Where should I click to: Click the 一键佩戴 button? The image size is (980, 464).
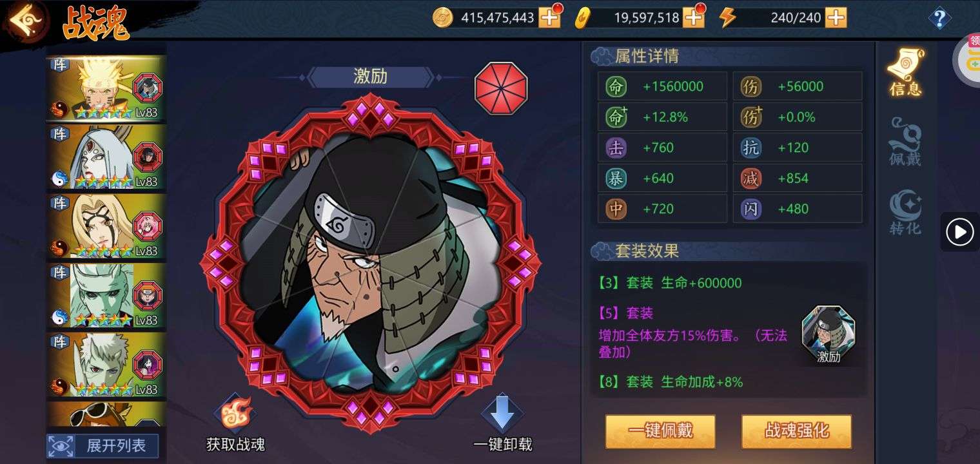[x=660, y=431]
